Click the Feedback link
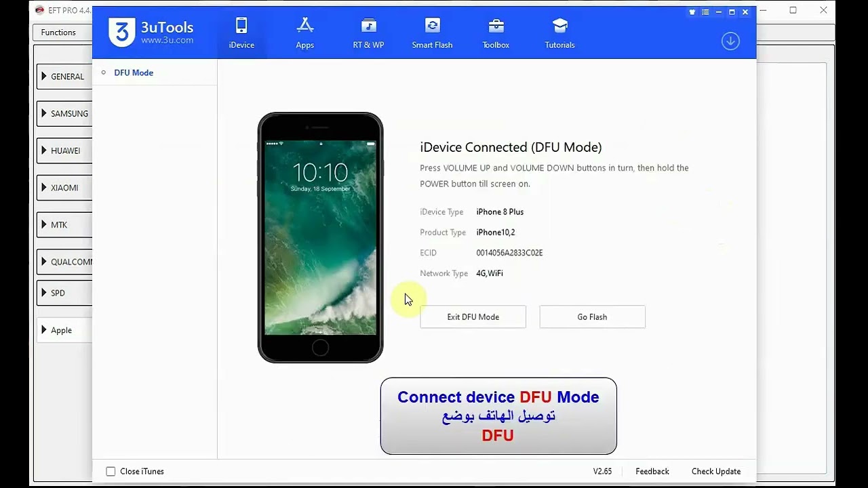Viewport: 868px width, 488px height. [x=652, y=471]
